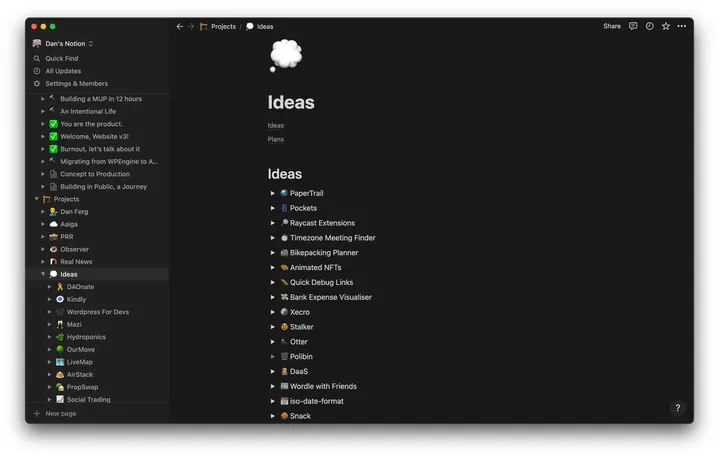
Task: Open the AirStack page in sidebar
Action: coord(80,374)
